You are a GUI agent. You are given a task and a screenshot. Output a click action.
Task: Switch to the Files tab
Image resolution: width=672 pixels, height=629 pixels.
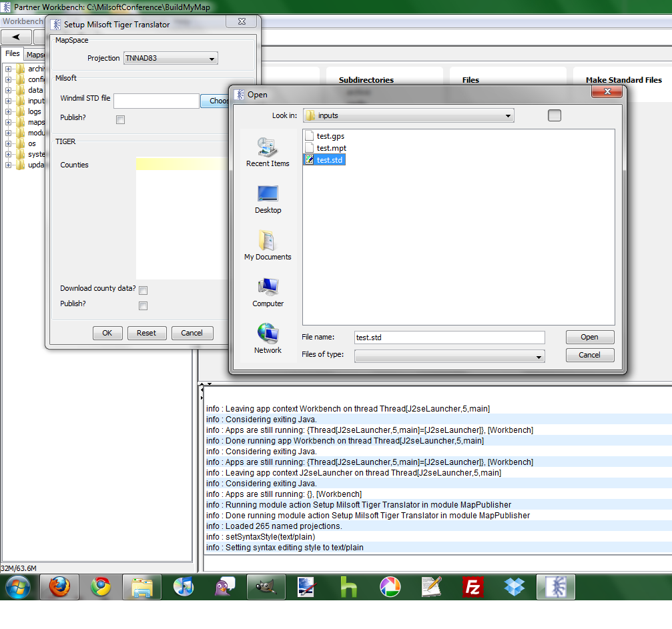13,53
